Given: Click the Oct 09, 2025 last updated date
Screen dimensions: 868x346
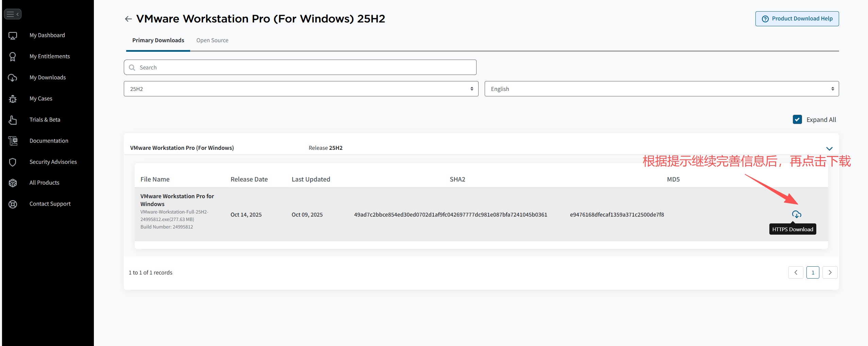Looking at the screenshot, I should click(x=307, y=215).
